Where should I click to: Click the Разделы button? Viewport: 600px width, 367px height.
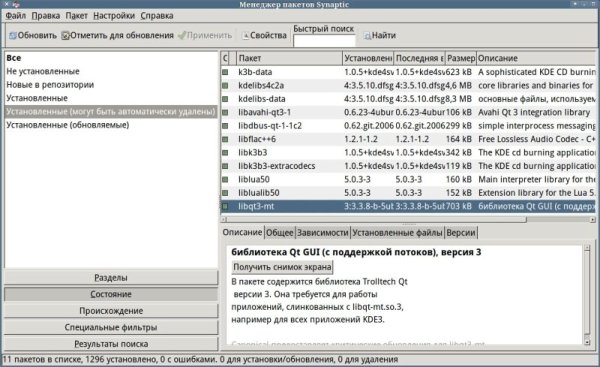click(111, 278)
